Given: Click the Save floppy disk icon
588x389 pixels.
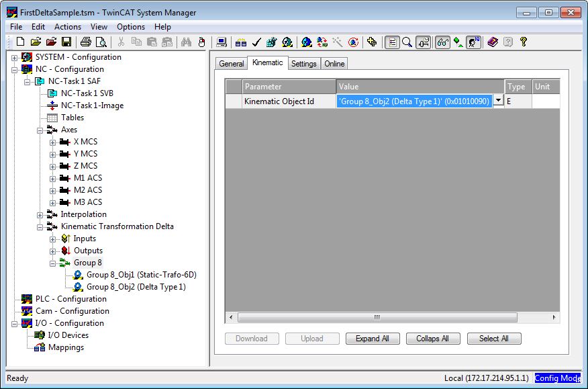Looking at the screenshot, I should pos(66,42).
